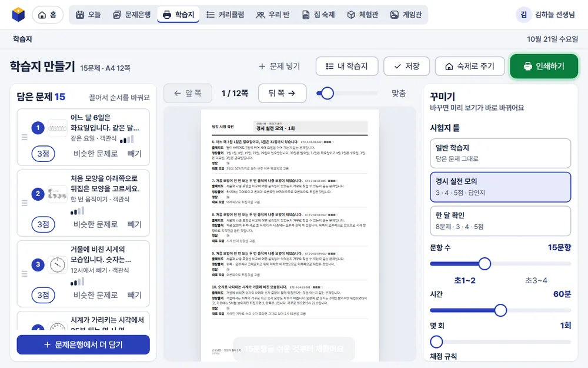Viewport: 588px width, 368px height.
Task: Click drag handle of problem 1
Action: (x=24, y=137)
